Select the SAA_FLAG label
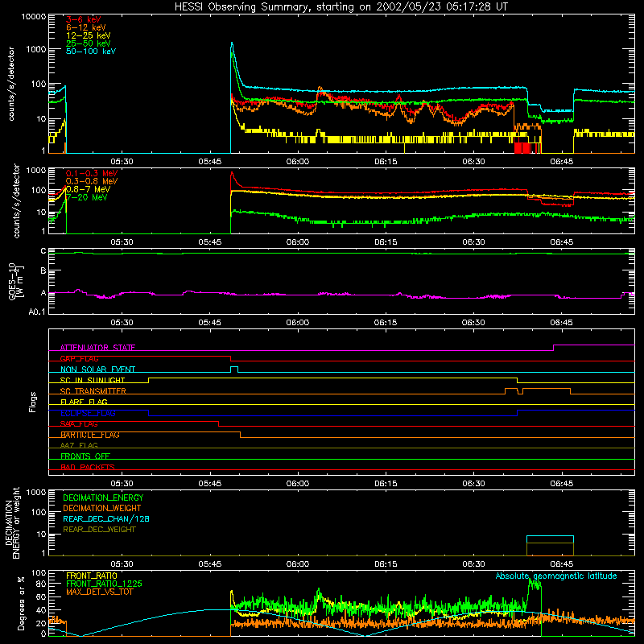Viewport: 644px width, 644px height. [x=79, y=424]
